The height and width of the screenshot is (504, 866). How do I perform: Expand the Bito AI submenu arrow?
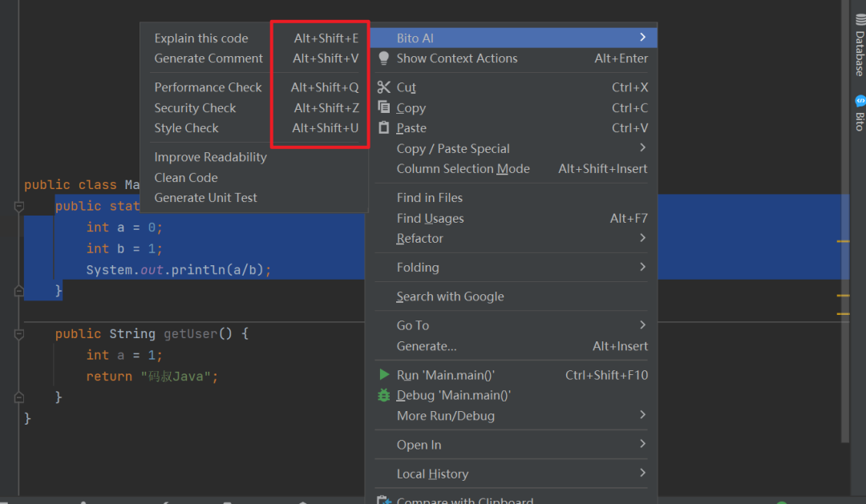(x=642, y=38)
